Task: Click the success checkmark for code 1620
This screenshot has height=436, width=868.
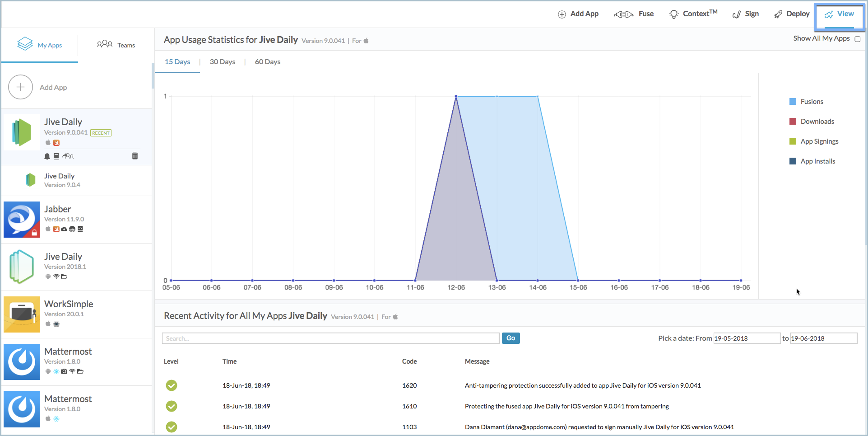Action: click(x=172, y=385)
